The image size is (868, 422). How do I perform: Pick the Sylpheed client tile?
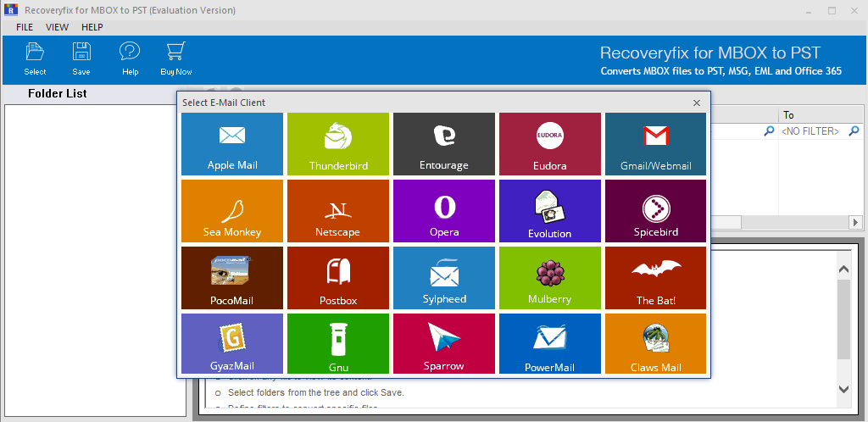pyautogui.click(x=444, y=278)
